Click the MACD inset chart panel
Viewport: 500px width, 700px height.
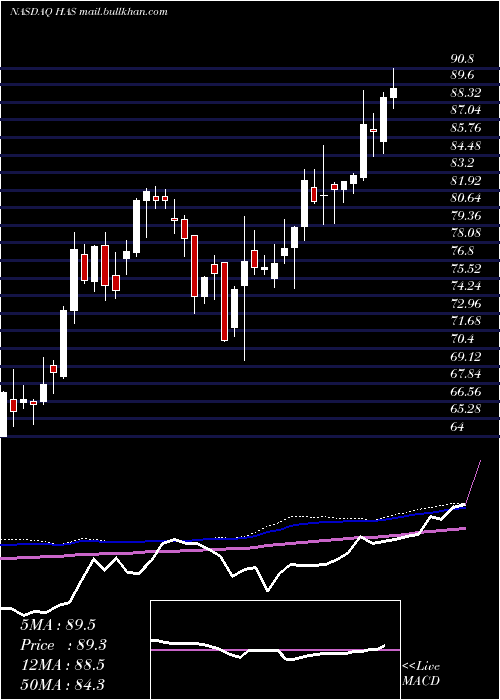tap(275, 650)
